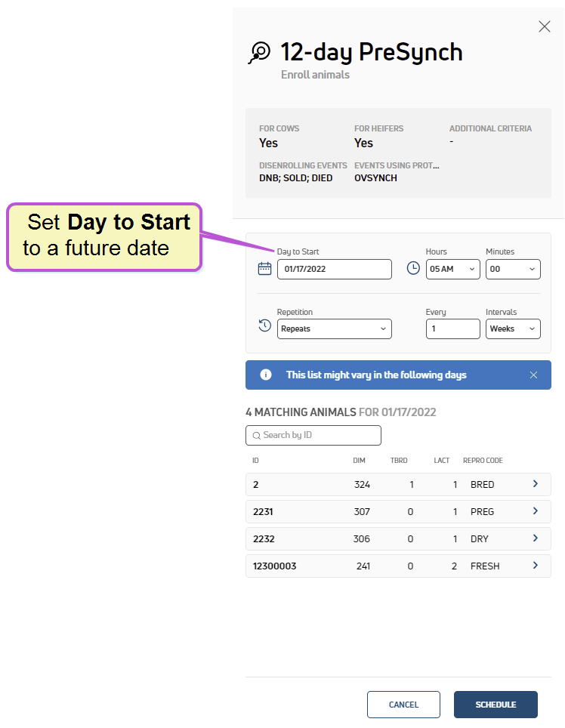This screenshot has width=565, height=728.
Task: Open the Hours dropdown showing 05 AM
Action: point(452,270)
